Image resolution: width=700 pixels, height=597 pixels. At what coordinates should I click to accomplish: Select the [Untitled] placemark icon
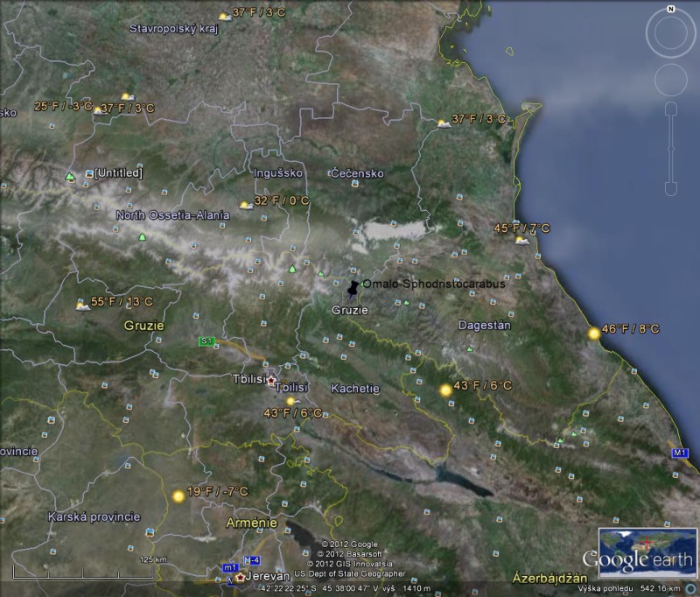point(88,174)
